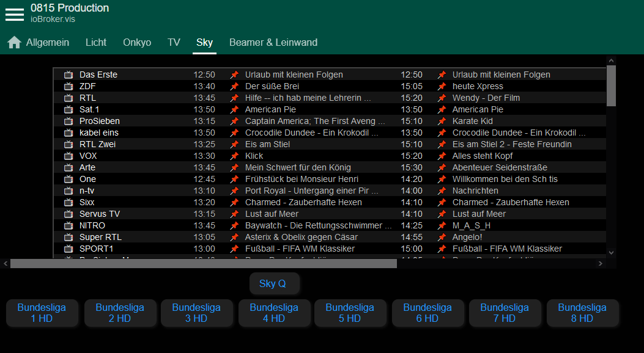Choose Bundesliga 5 HD
The width and height of the screenshot is (644, 353).
(x=350, y=313)
